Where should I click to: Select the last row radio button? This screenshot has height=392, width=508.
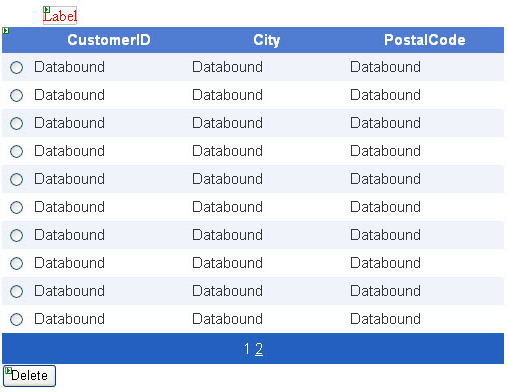[16, 319]
